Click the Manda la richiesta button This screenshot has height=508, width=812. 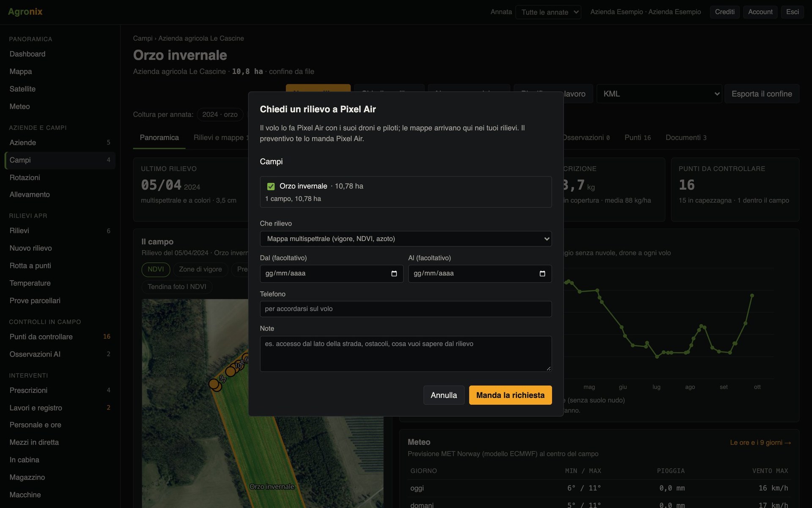click(x=510, y=395)
